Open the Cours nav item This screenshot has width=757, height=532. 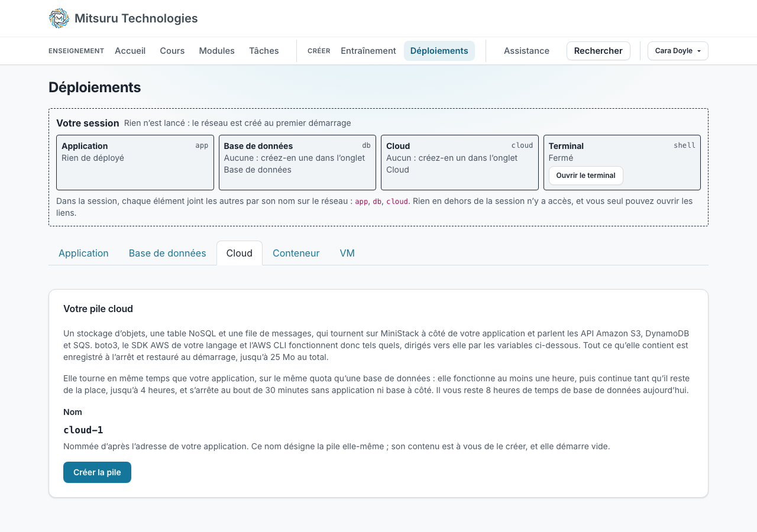click(172, 51)
